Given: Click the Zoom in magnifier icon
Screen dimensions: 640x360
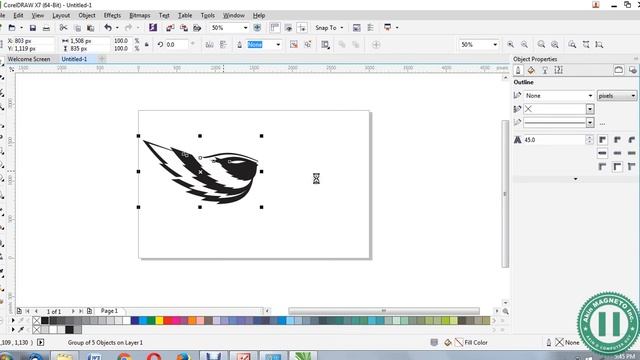Looking at the screenshot, I should pos(511,44).
